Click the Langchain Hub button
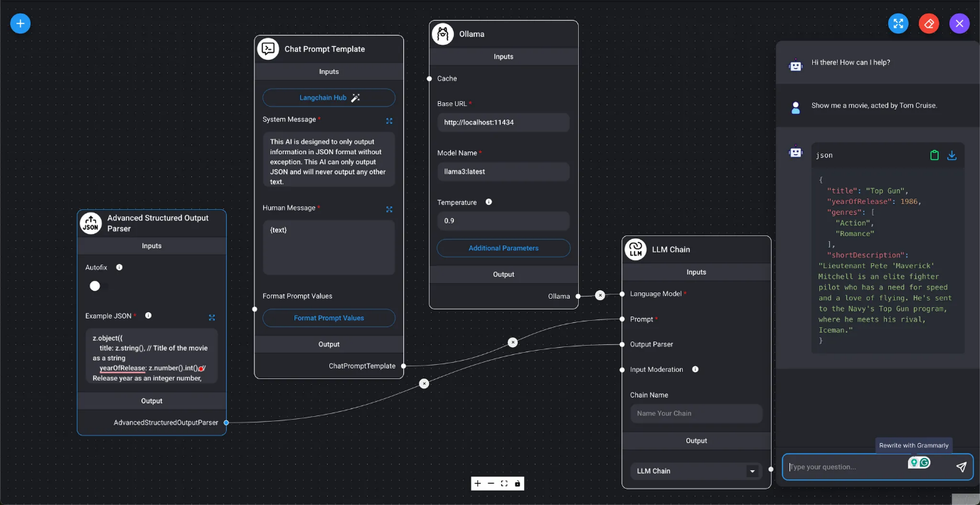The width and height of the screenshot is (980, 505). [329, 97]
